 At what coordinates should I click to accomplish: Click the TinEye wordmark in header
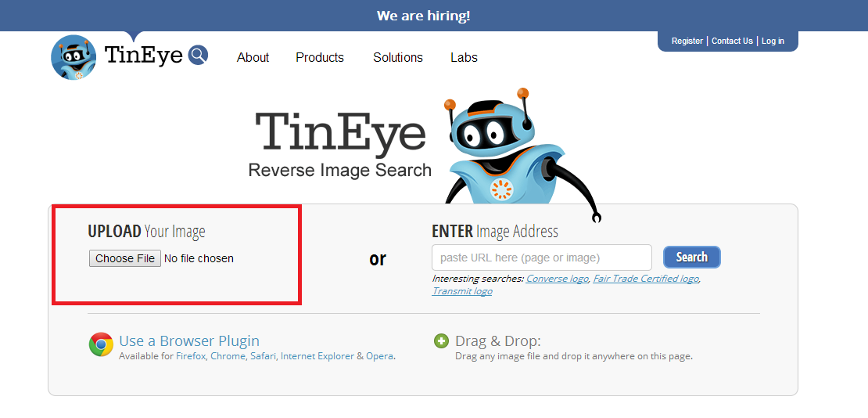click(x=143, y=56)
